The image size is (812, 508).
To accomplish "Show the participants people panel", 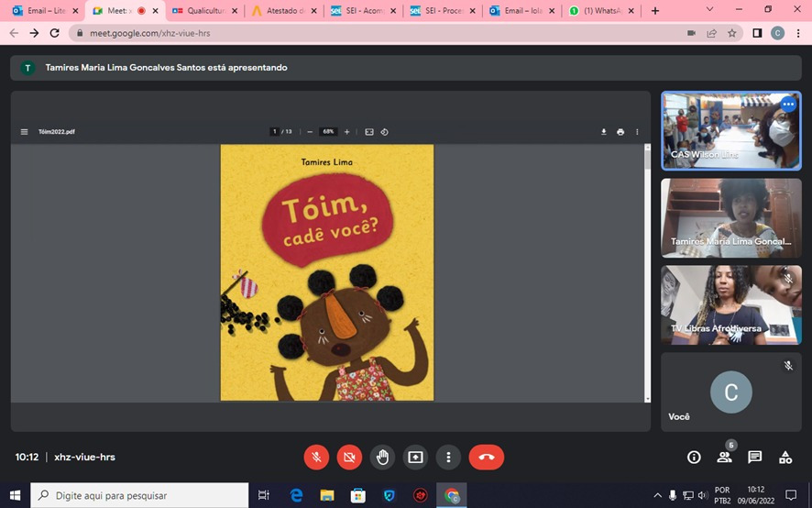I will (724, 458).
